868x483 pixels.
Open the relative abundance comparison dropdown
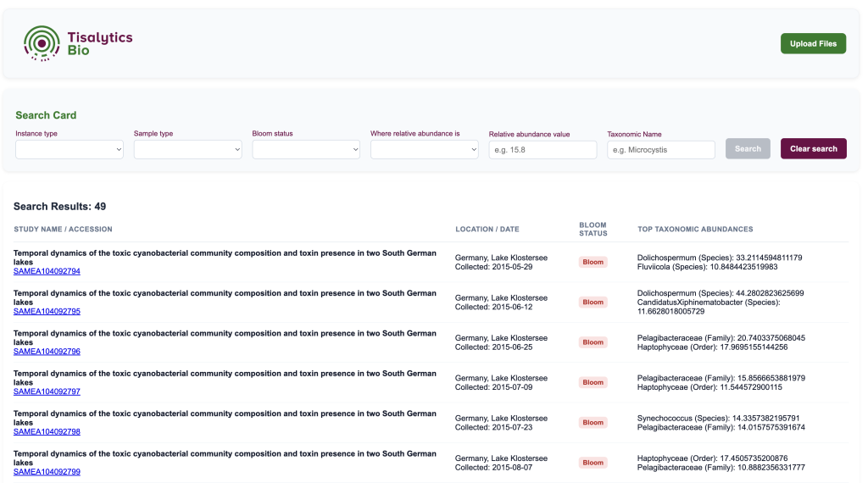coord(424,149)
